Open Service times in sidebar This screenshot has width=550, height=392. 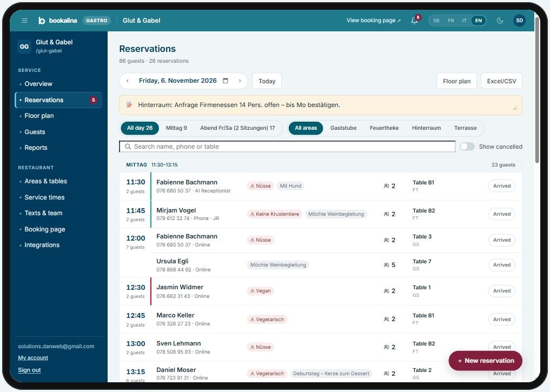(x=58, y=197)
